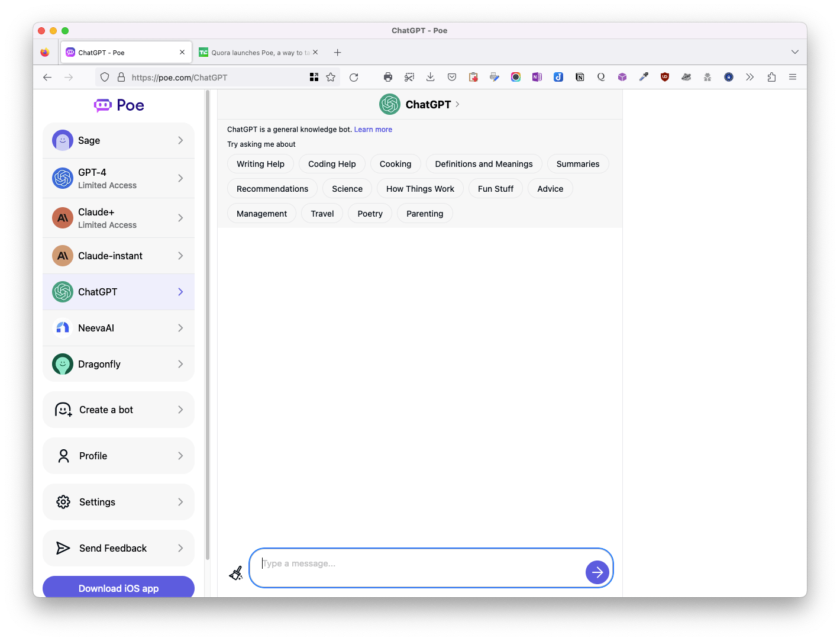Viewport: 840px width, 641px height.
Task: Open the list all tabs dropdown
Action: (794, 52)
